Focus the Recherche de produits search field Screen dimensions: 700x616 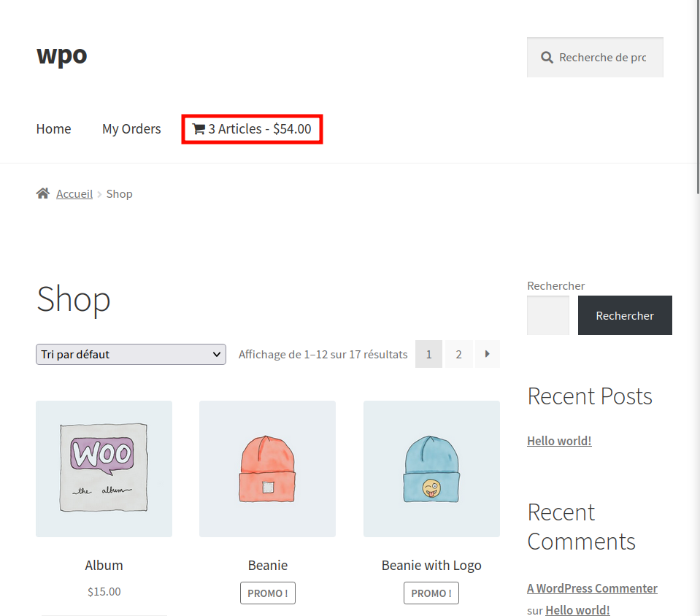point(595,57)
